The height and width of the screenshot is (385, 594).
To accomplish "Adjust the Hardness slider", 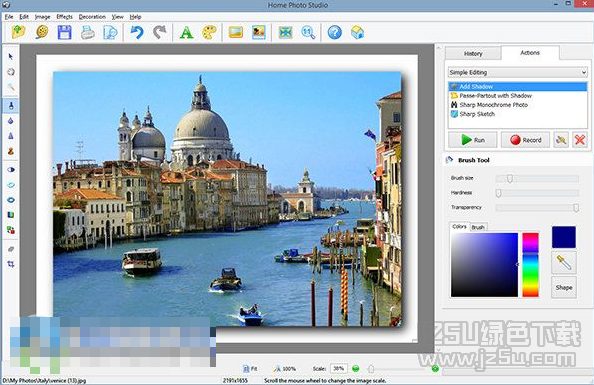I will pyautogui.click(x=537, y=193).
